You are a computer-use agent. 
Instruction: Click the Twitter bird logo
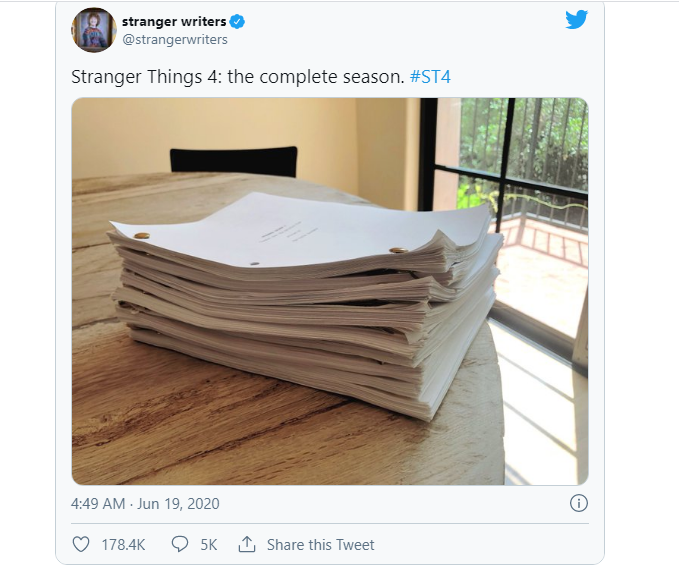click(x=576, y=19)
